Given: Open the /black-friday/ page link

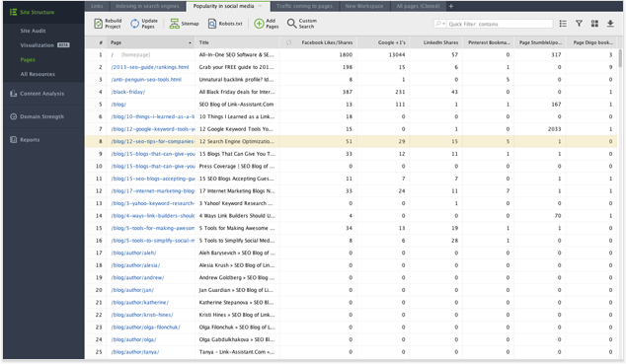Looking at the screenshot, I should (x=128, y=92).
